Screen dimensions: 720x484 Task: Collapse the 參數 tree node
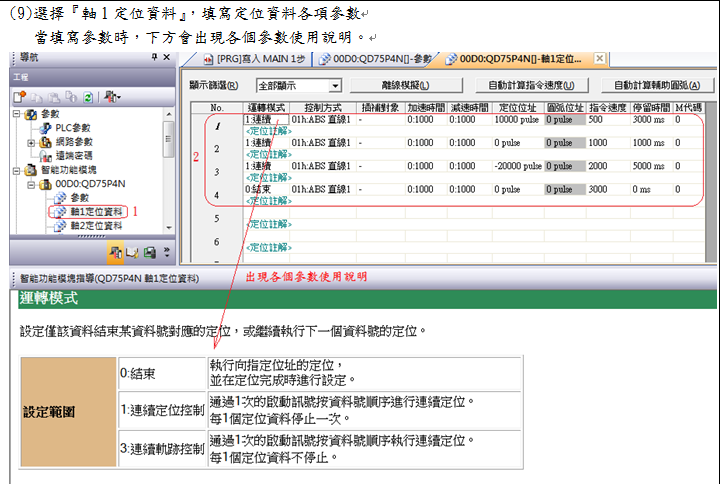tap(18, 114)
